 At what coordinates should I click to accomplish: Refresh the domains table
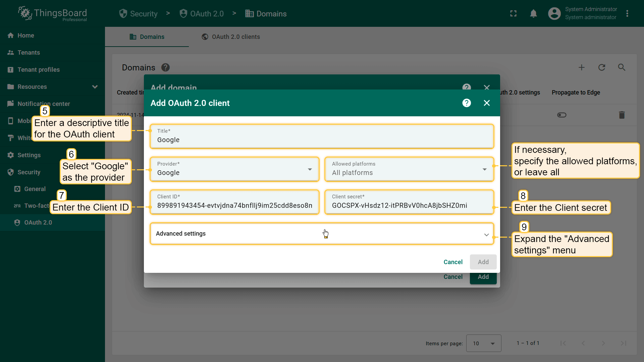coord(602,67)
